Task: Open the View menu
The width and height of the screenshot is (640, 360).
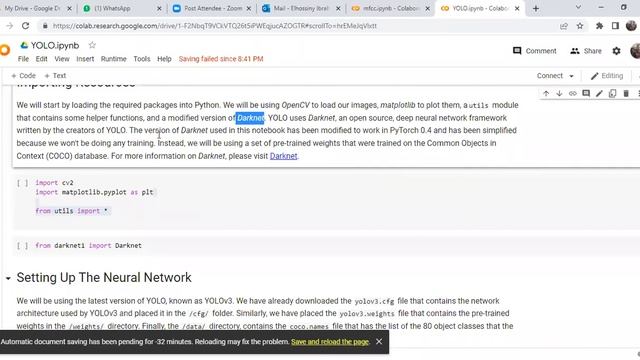Action: pos(62,59)
